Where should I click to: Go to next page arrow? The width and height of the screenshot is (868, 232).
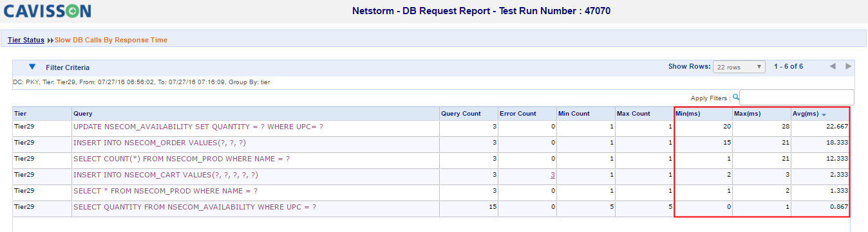pos(849,67)
